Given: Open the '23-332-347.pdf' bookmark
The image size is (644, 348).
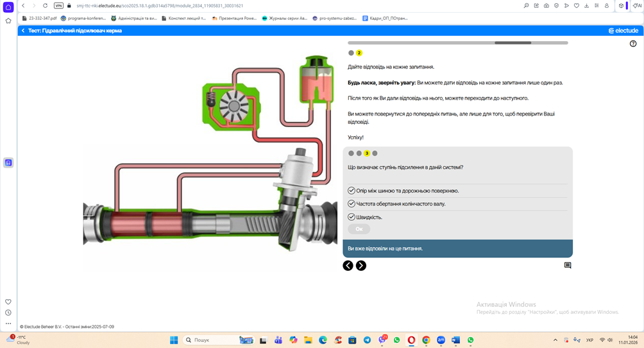Looking at the screenshot, I should [x=39, y=19].
